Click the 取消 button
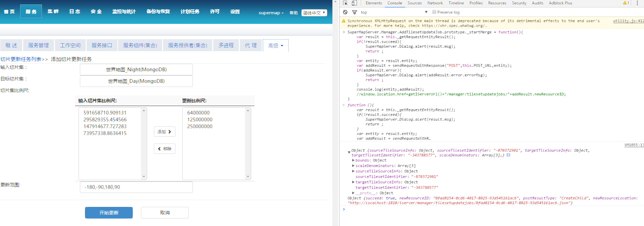644x226 pixels. (x=165, y=213)
